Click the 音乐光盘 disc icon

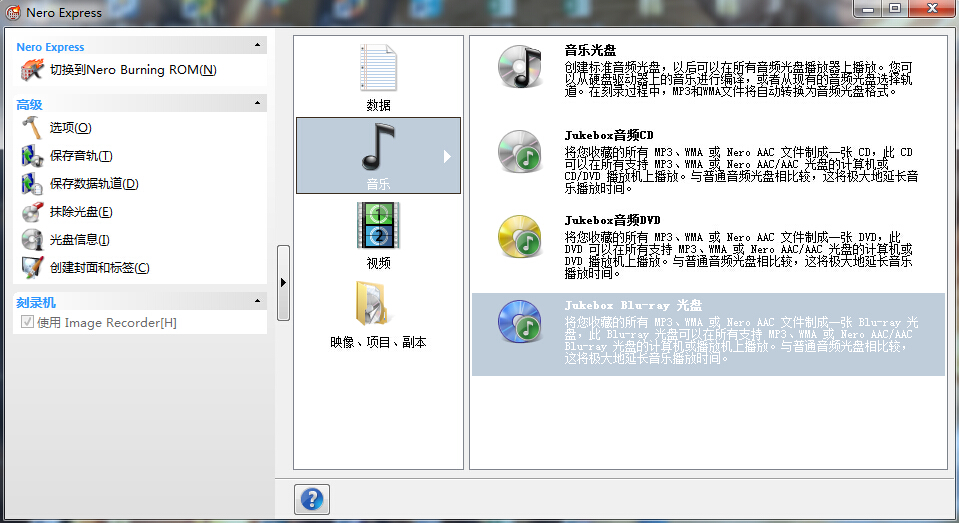(x=520, y=67)
